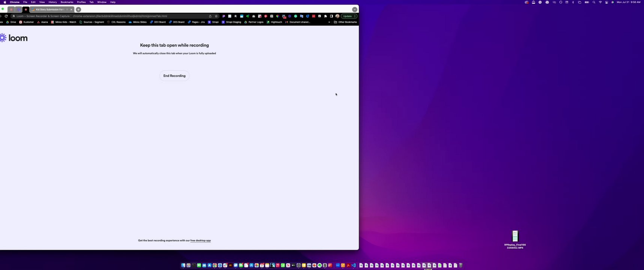Open the Partner Logos bookmark
This screenshot has width=644, height=270.
click(254, 22)
